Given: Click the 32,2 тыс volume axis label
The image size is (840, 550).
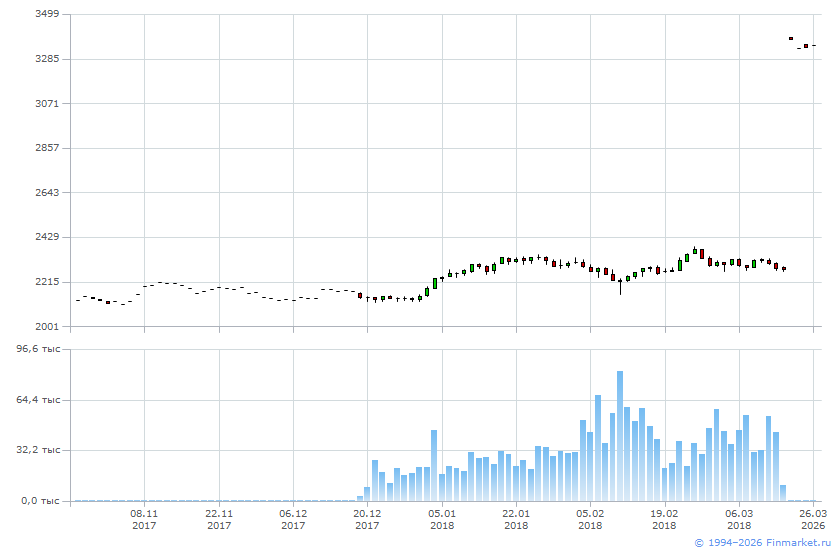Looking at the screenshot, I should (40, 450).
